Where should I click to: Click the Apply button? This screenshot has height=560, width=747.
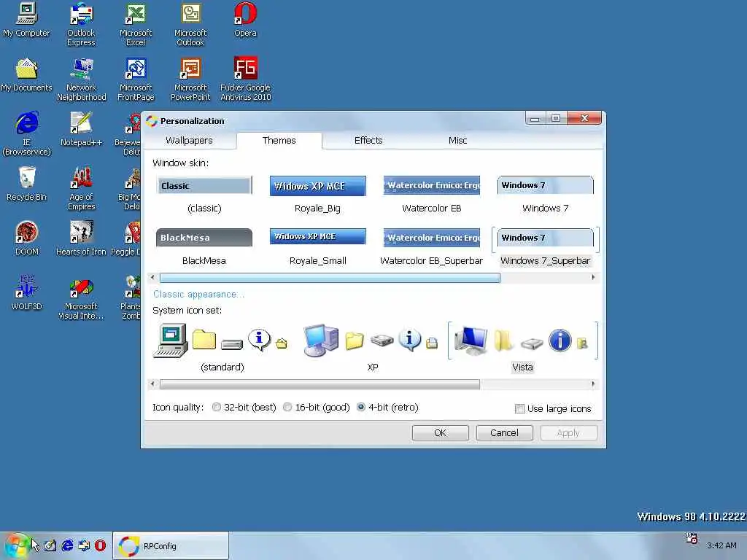point(568,432)
